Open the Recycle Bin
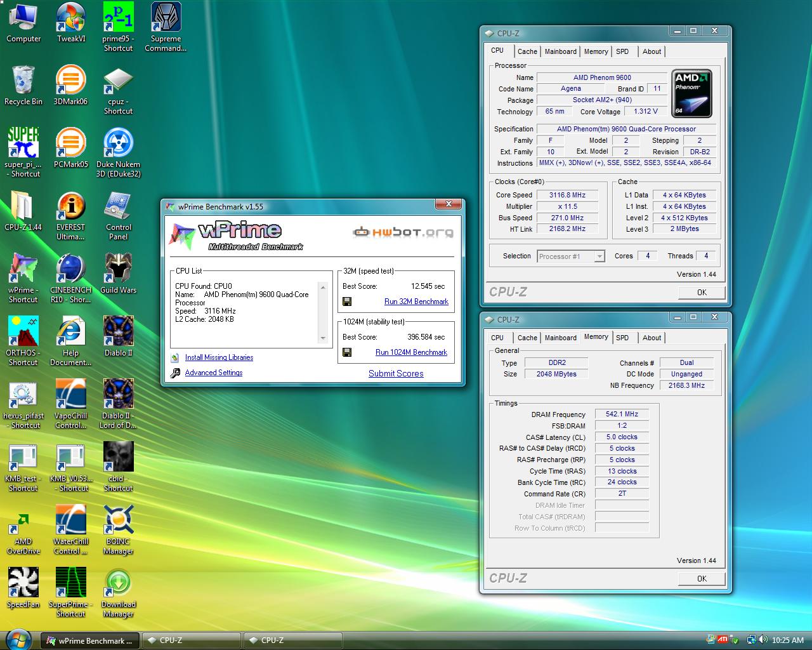This screenshot has height=650, width=812. pos(23,86)
